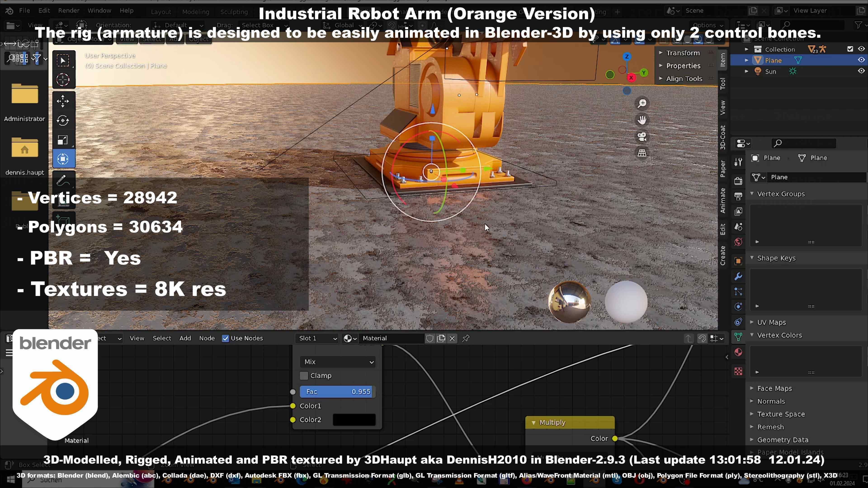Select the Scale tool
This screenshot has width=868, height=488.
[x=63, y=140]
